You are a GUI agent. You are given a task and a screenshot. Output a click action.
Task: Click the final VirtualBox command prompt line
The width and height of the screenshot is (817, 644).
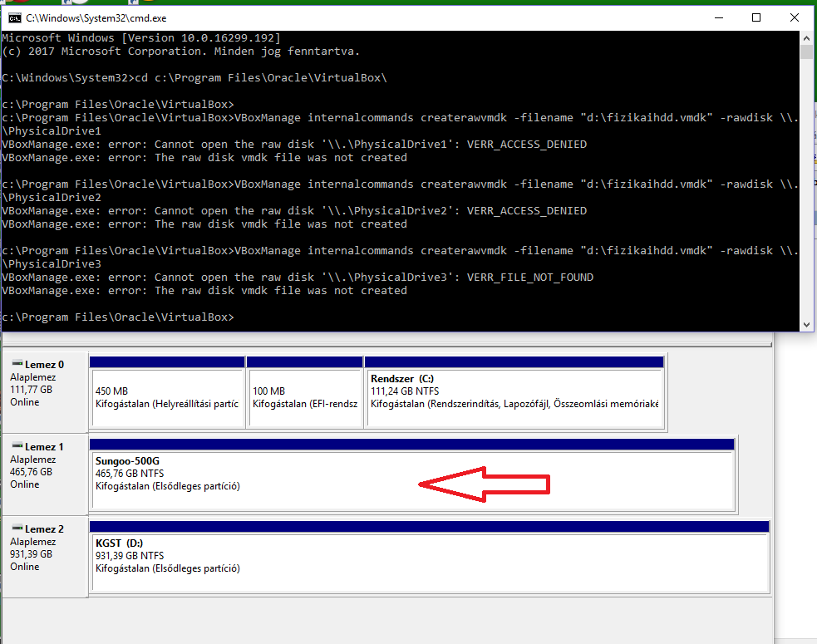click(x=118, y=317)
